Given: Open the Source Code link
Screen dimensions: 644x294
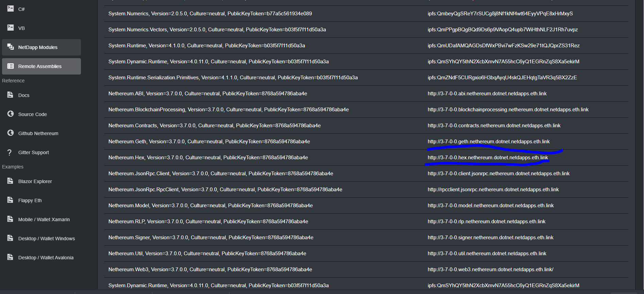Looking at the screenshot, I should [41, 114].
